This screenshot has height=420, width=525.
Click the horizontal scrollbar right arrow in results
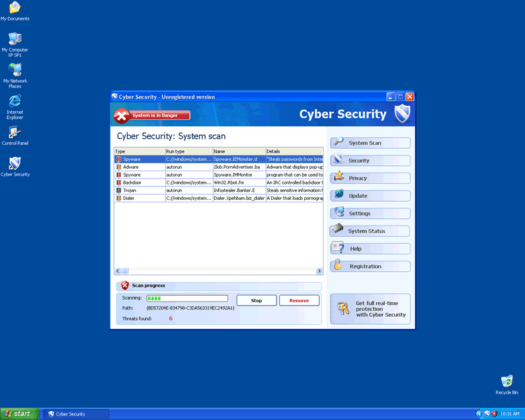[x=318, y=271]
